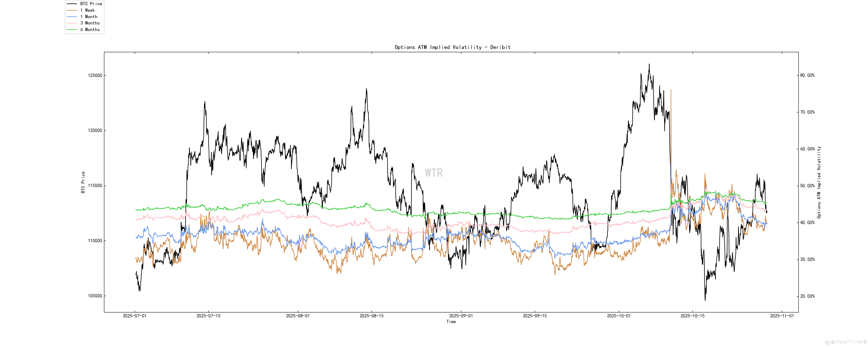Click the 1 Month legend label

point(89,17)
